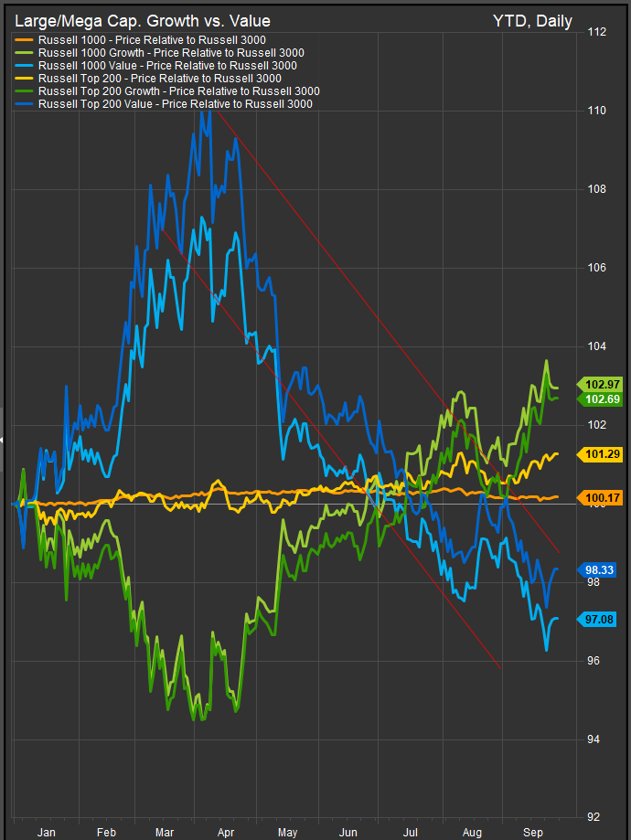Click the Russell Top 200 yellow legend swatch
Image resolution: width=631 pixels, height=840 pixels.
(23, 79)
